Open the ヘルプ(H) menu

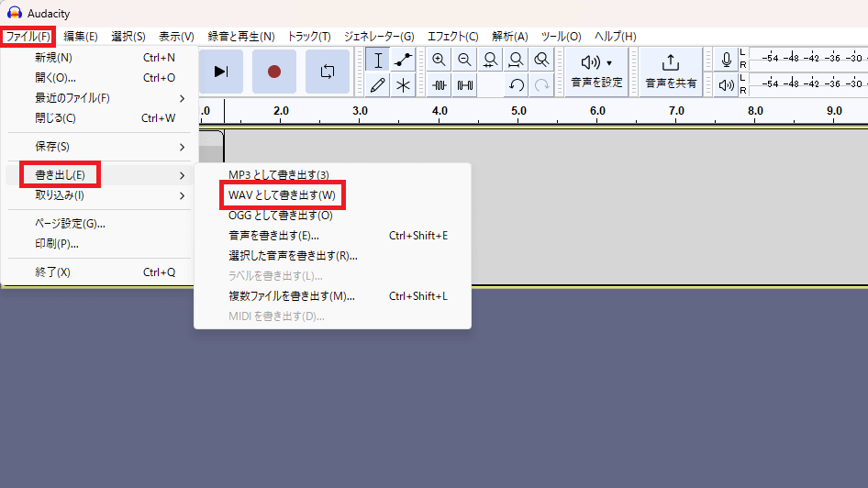(615, 37)
